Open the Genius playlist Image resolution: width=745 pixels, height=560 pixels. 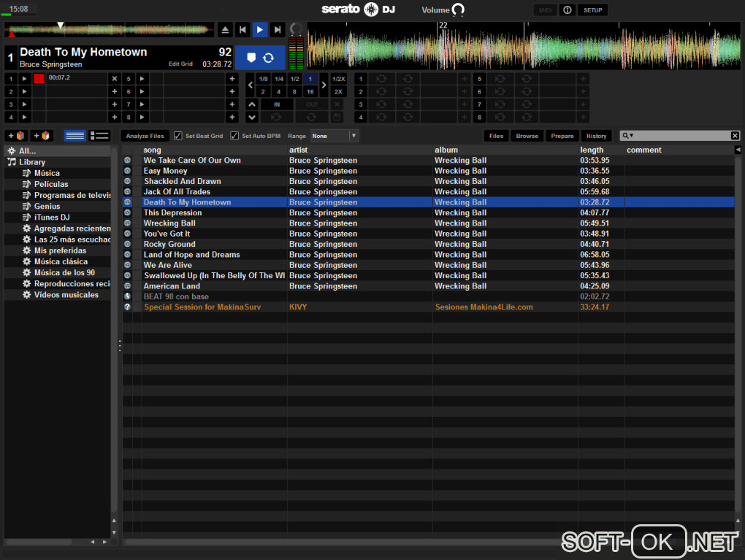coord(58,206)
